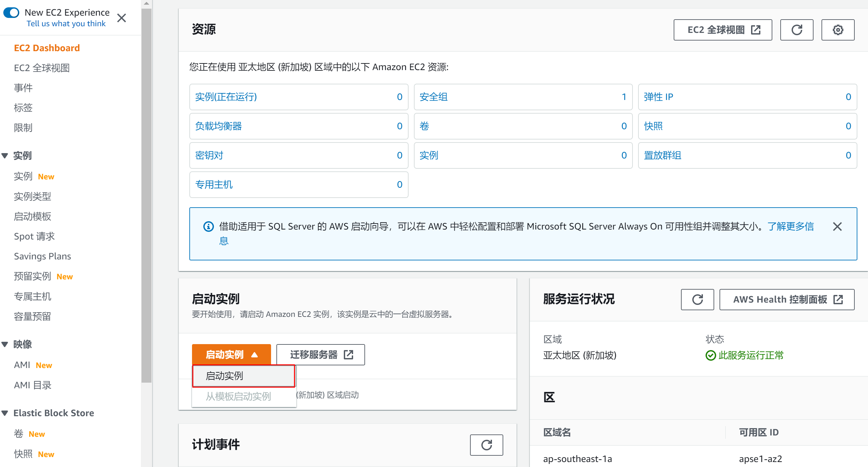This screenshot has width=868, height=467.
Task: Open the 置放群组 resource card
Action: [747, 155]
